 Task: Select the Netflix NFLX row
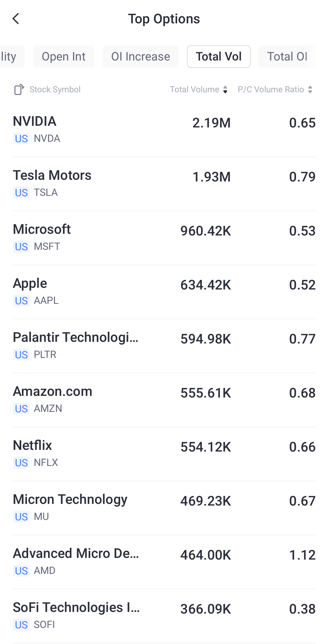[x=164, y=454]
